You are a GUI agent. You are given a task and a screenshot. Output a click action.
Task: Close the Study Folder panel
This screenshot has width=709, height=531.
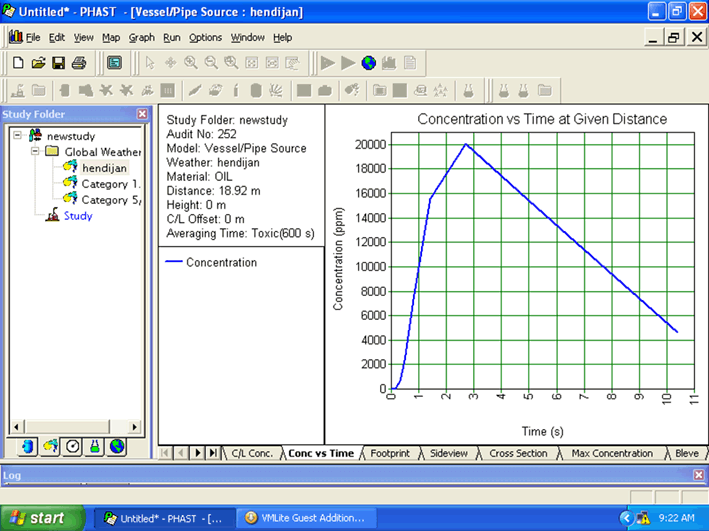[142, 114]
